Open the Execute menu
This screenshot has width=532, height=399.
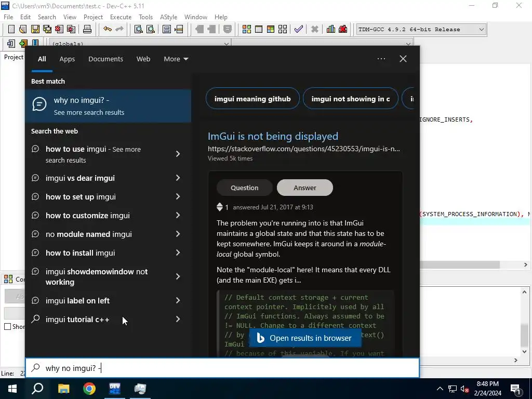[x=121, y=17]
